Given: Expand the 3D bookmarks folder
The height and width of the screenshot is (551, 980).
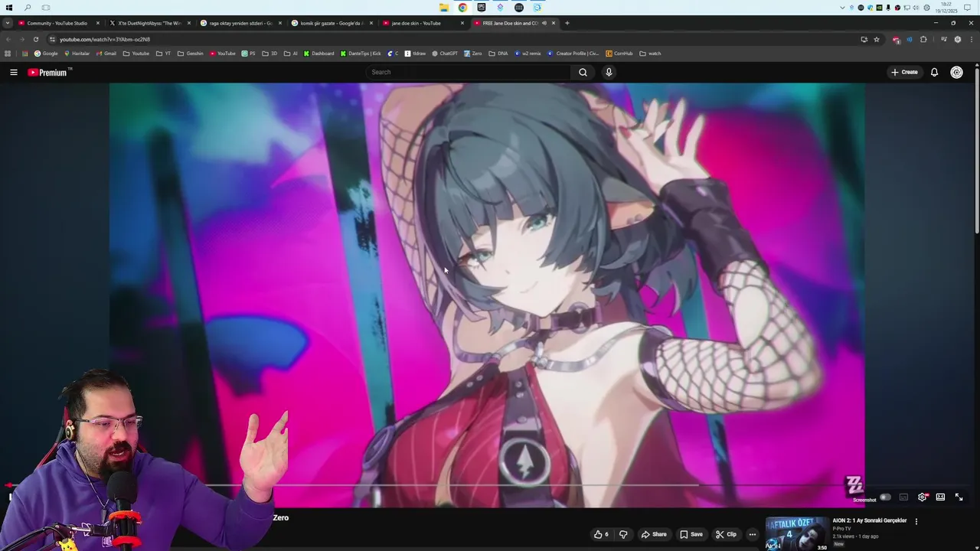Looking at the screenshot, I should pyautogui.click(x=269, y=54).
